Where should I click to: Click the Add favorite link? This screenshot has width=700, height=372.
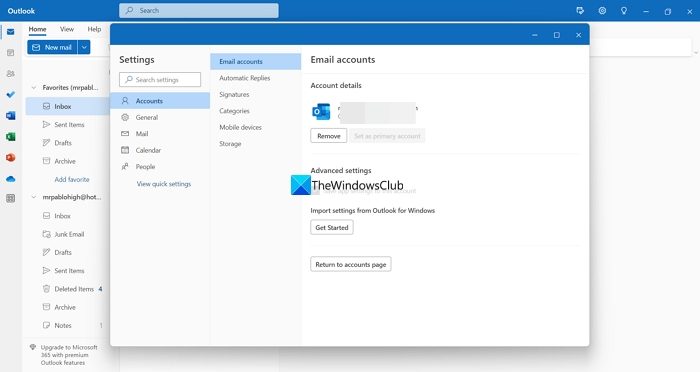72,180
